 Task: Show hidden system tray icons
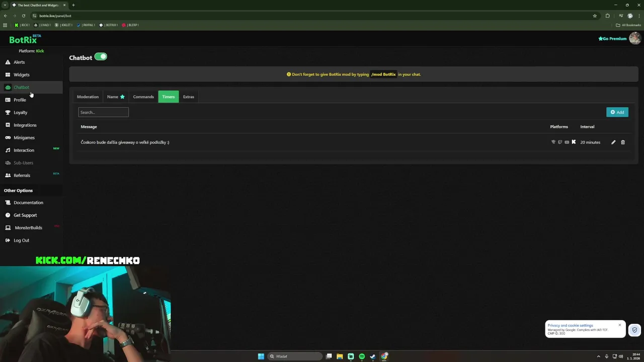coord(598,356)
